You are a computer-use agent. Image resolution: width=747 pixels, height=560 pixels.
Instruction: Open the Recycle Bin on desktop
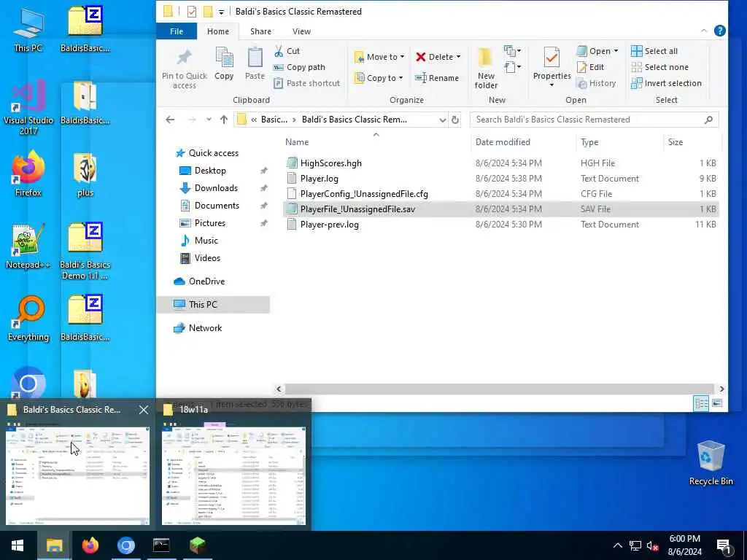711,463
